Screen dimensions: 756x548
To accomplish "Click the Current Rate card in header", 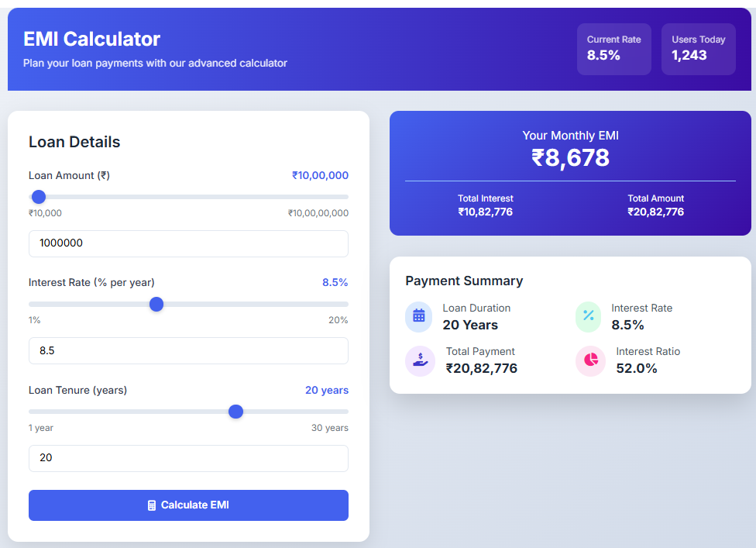I will click(613, 49).
